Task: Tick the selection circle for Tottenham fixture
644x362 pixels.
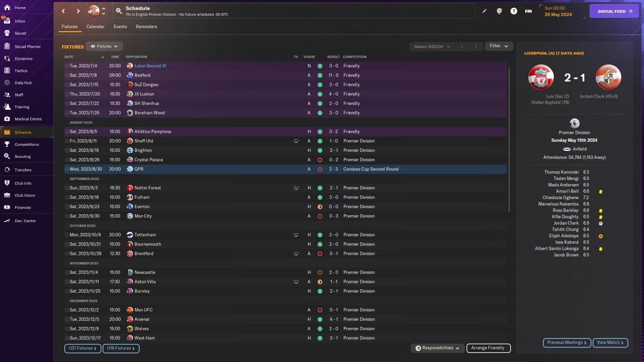Action: click(67, 235)
